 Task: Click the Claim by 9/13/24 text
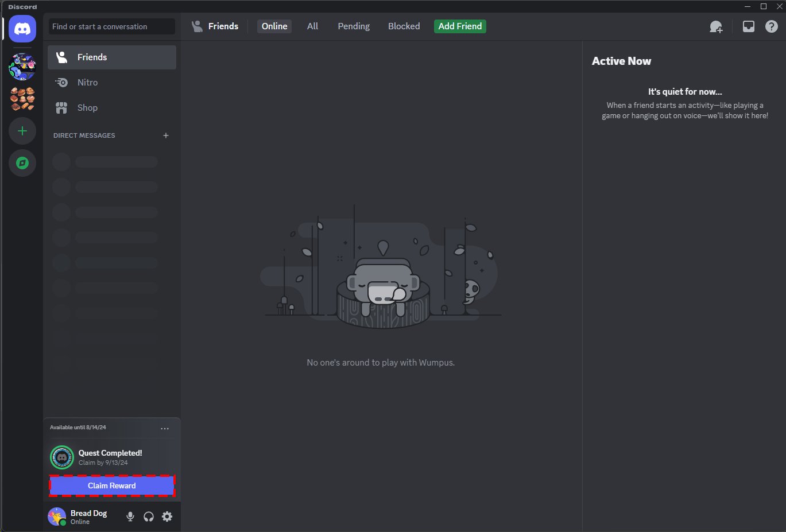(103, 463)
